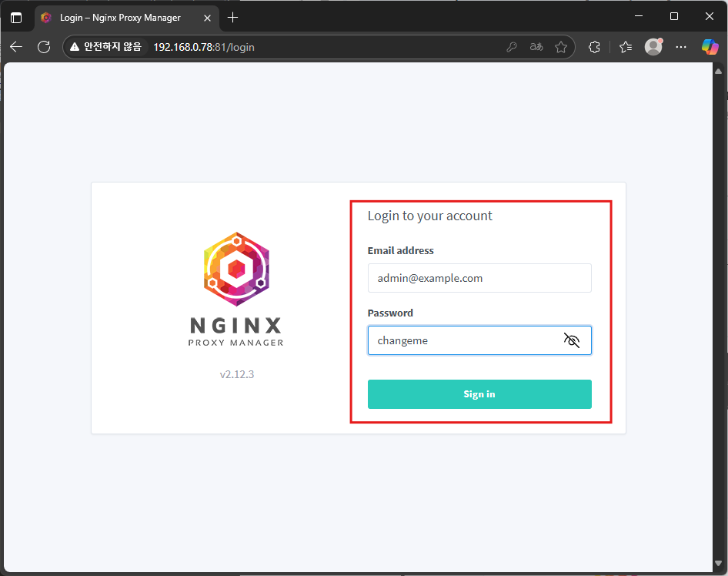Click the scrollbar down arrow
The width and height of the screenshot is (728, 576).
tap(718, 563)
